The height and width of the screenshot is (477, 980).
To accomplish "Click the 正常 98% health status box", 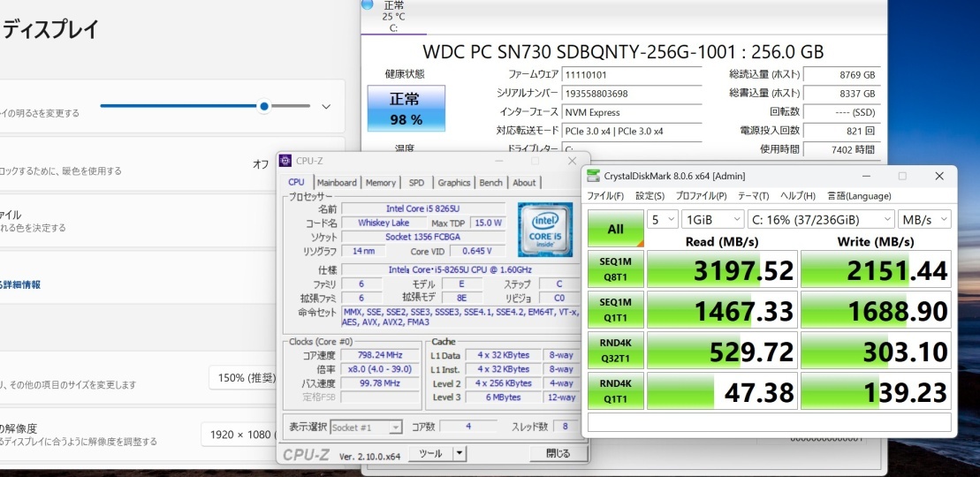I will coord(406,108).
